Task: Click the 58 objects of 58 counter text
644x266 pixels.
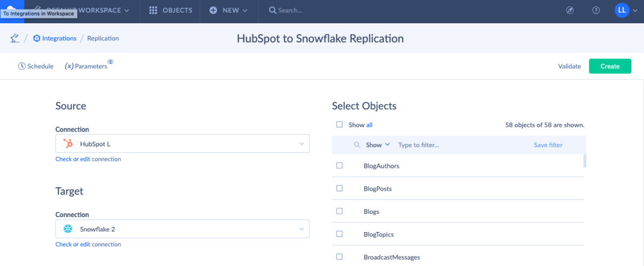Action: pyautogui.click(x=545, y=125)
